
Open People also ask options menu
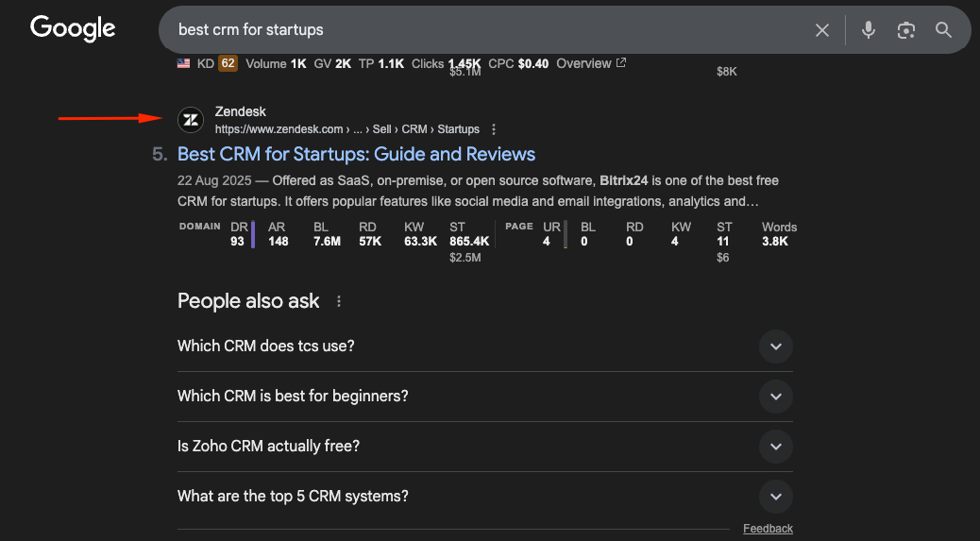[x=339, y=302]
